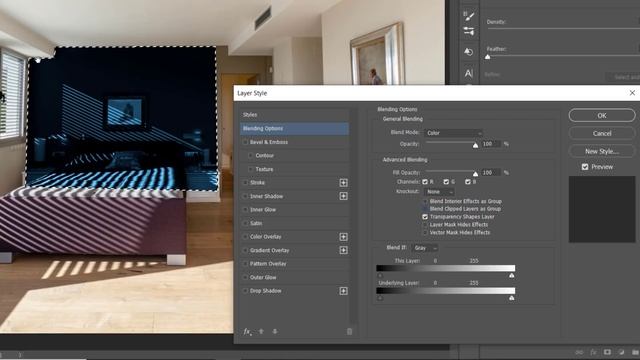The image size is (640, 360).
Task: Enable Pattern Overlay checkbox
Action: [x=245, y=264]
